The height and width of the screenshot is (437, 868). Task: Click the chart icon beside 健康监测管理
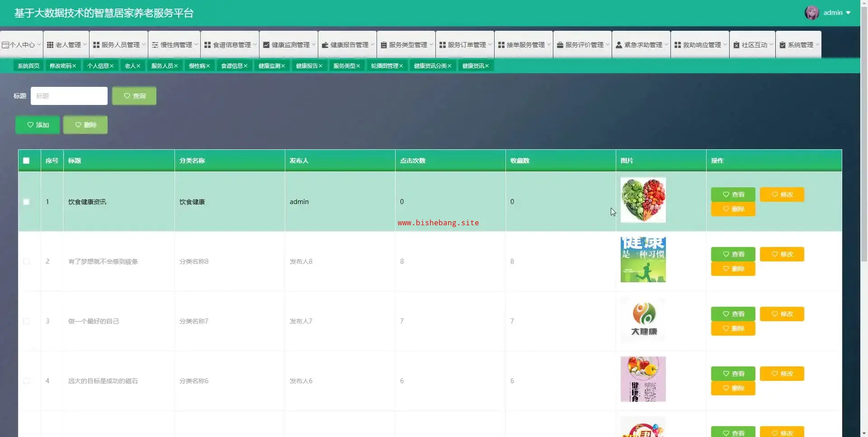266,45
